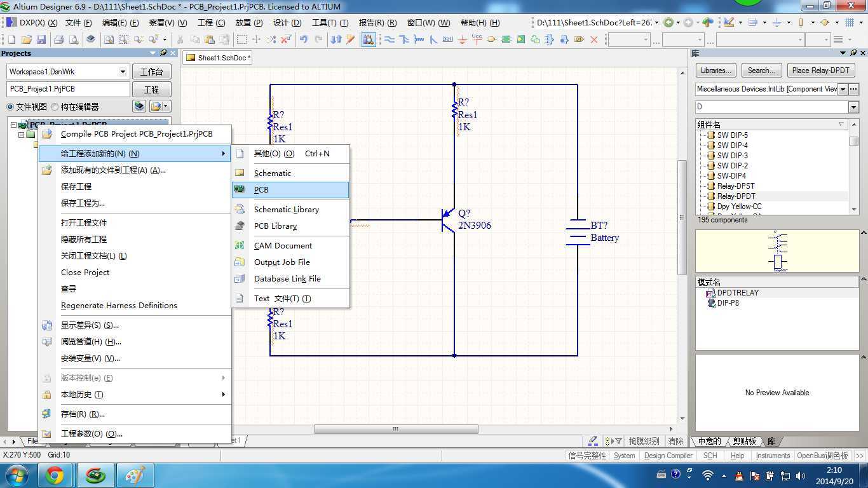Pin the 库 library panel

click(853, 53)
